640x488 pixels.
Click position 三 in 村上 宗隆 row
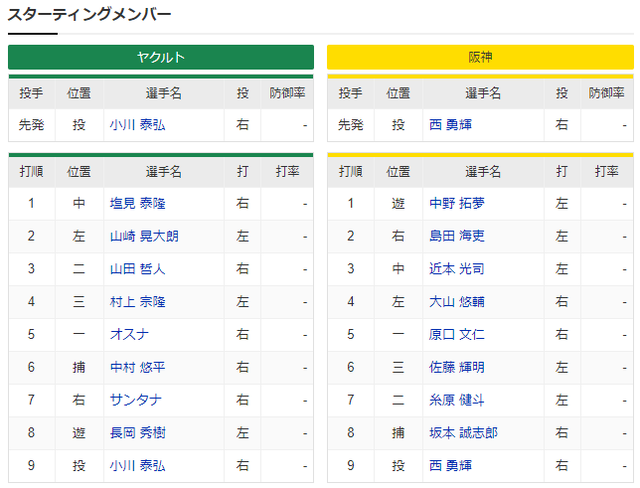(x=79, y=302)
